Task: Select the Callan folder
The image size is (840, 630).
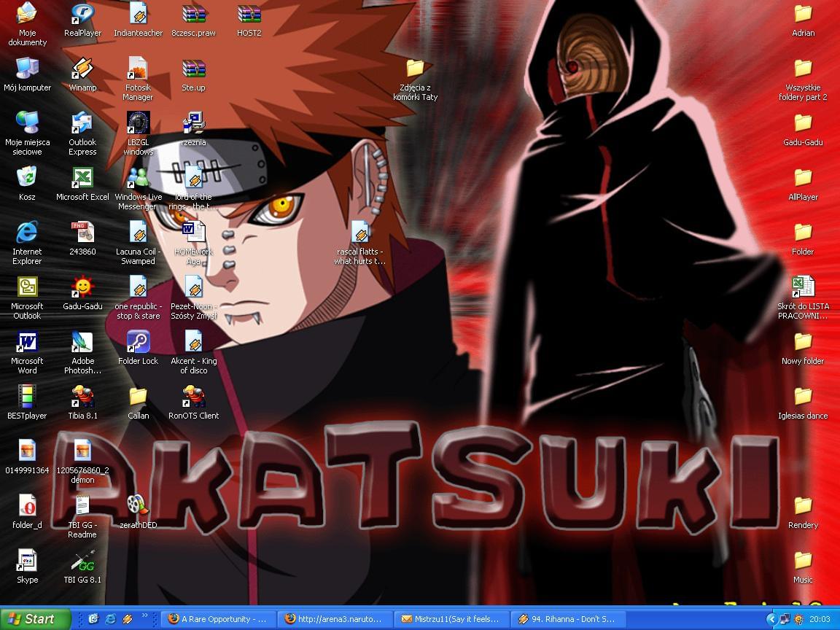Action: tap(139, 396)
